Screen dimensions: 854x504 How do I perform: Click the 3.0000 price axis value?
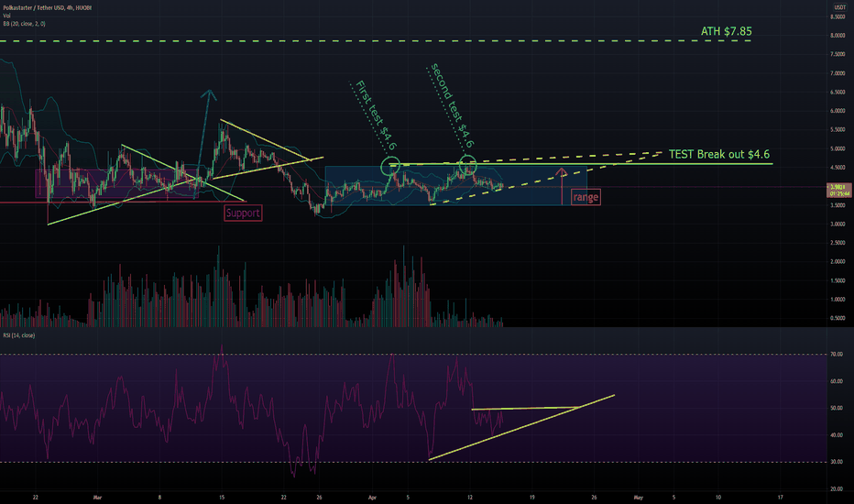point(838,224)
